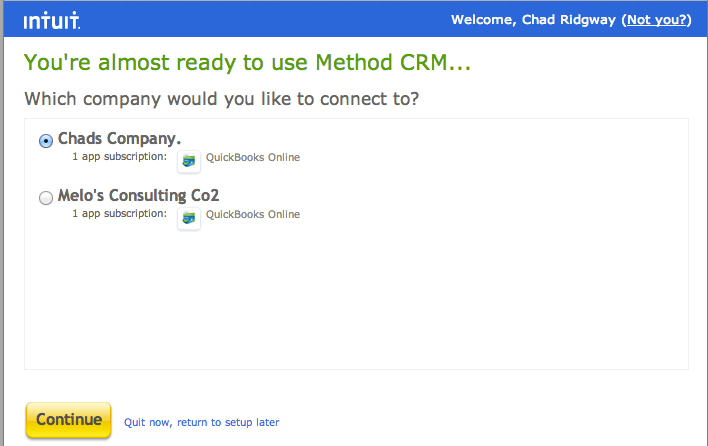Click the Intuit logo in header
708x446 pixels.
tap(52, 20)
